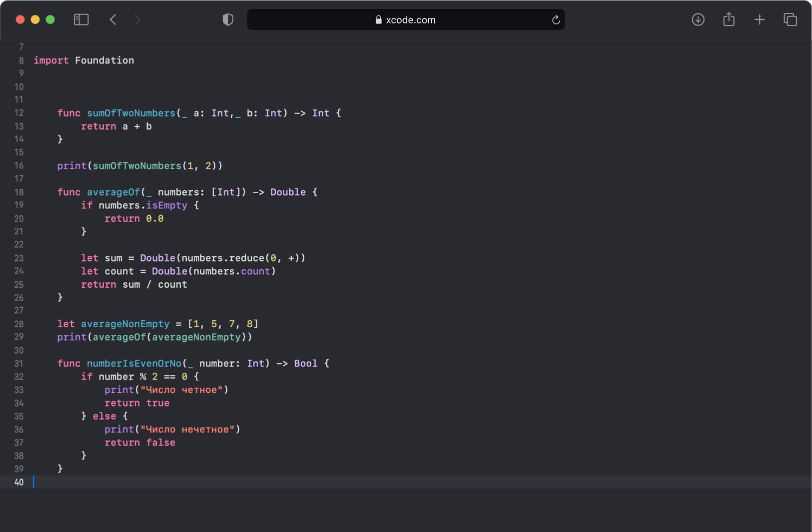
Task: Click function name 'numberIsEvenOrNo'
Action: 134,364
